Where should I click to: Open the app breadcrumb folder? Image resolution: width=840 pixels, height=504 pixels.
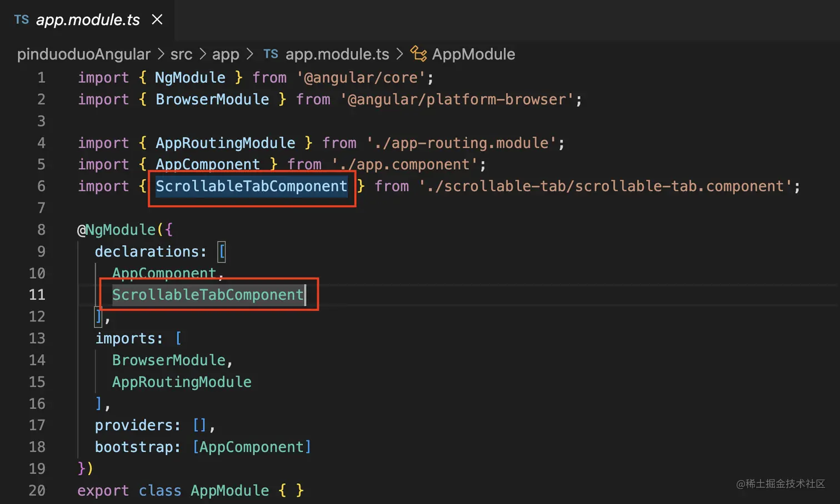point(226,54)
